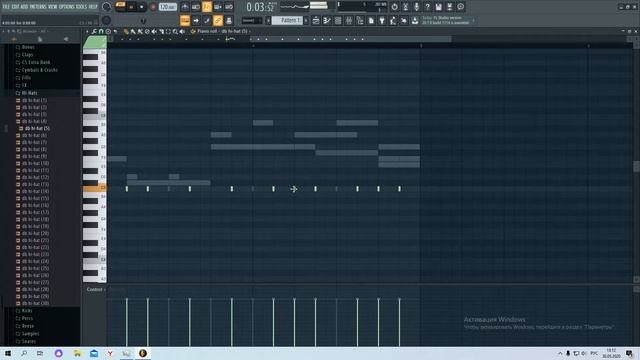Click the Windows Start button
640x360 pixels.
click(8, 353)
